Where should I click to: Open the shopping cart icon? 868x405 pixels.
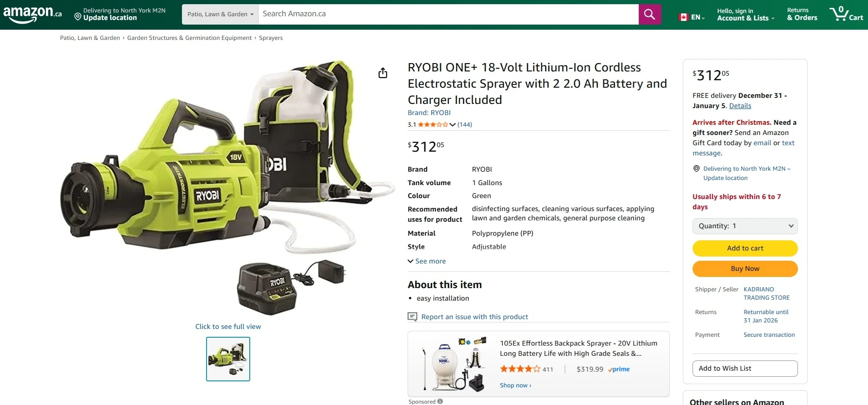pos(846,14)
